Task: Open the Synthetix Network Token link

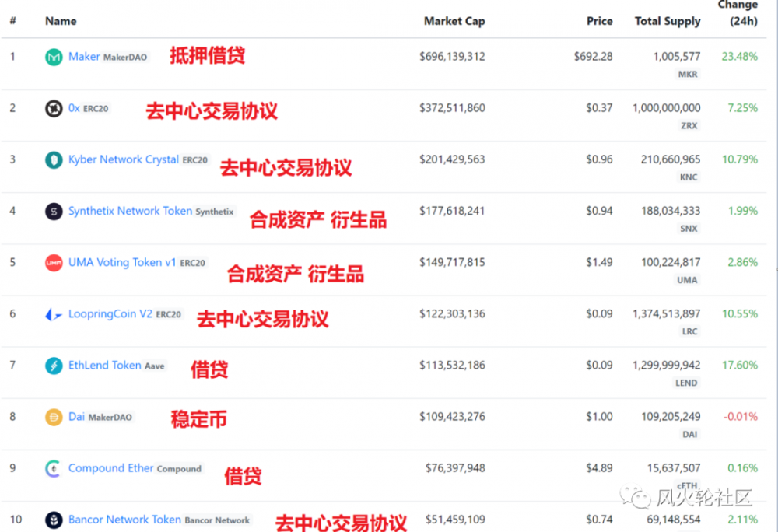Action: (x=129, y=211)
